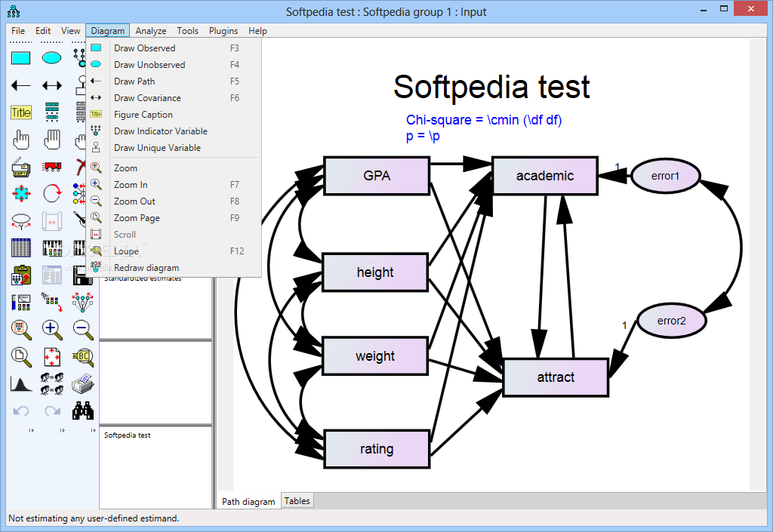Click the plus magnifier zoom in toolbar icon
Viewport: 773px width, 532px height.
(x=52, y=330)
